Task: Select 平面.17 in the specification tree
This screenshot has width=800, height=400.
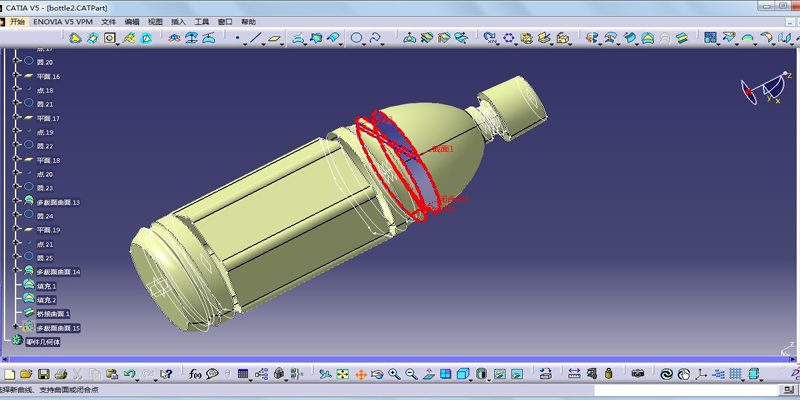Action: pyautogui.click(x=48, y=118)
